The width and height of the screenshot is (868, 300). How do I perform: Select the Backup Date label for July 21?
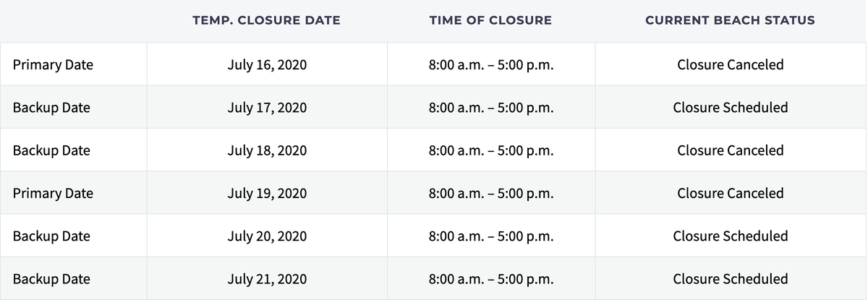(51, 278)
